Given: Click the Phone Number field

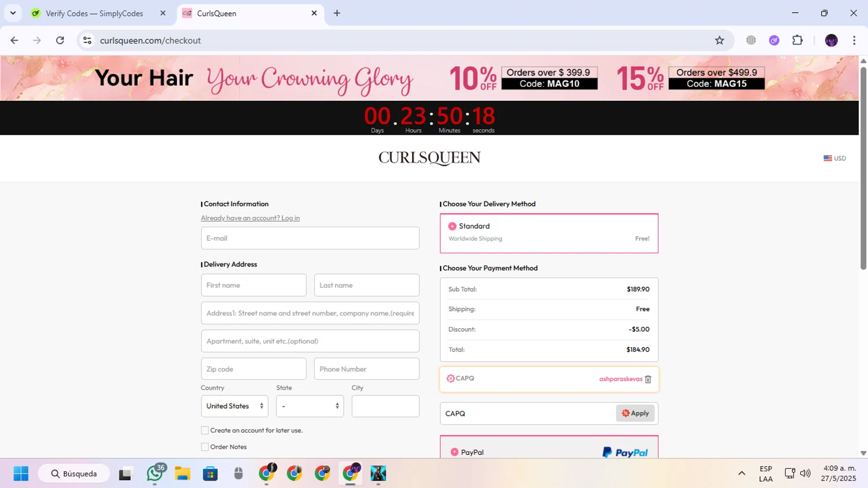Looking at the screenshot, I should pos(367,369).
